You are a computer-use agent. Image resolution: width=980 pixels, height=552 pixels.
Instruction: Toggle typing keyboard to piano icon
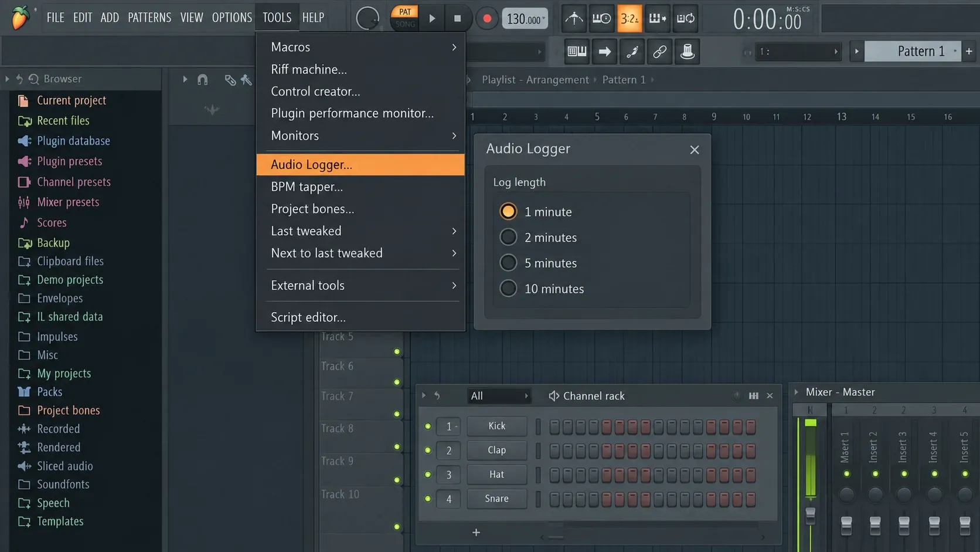577,52
